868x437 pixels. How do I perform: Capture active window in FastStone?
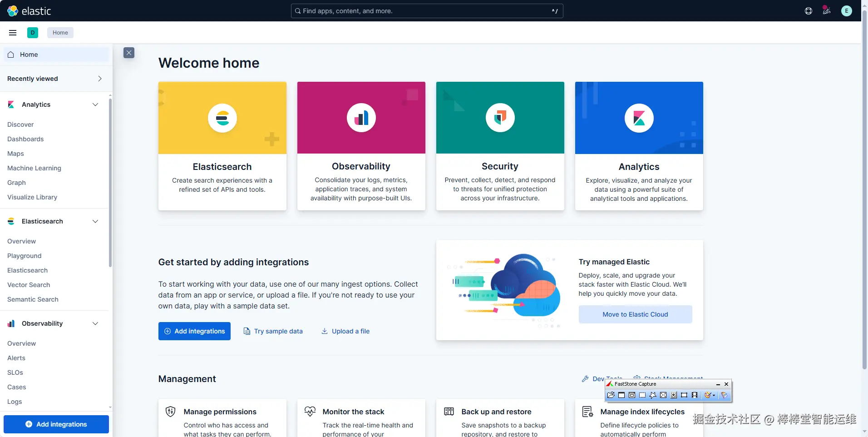pos(621,395)
